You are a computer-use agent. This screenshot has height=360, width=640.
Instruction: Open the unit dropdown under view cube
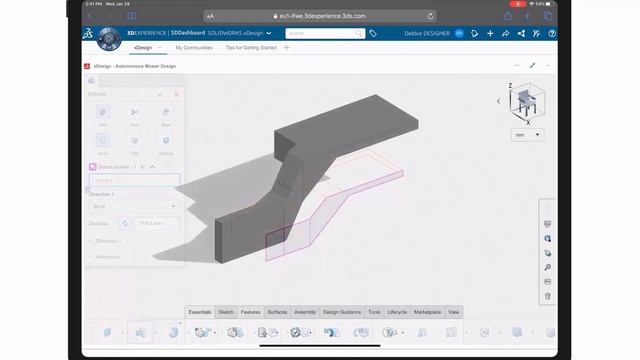[x=527, y=135]
